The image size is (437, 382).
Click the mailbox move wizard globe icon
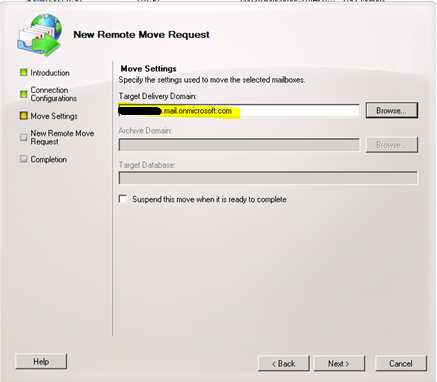tap(40, 34)
